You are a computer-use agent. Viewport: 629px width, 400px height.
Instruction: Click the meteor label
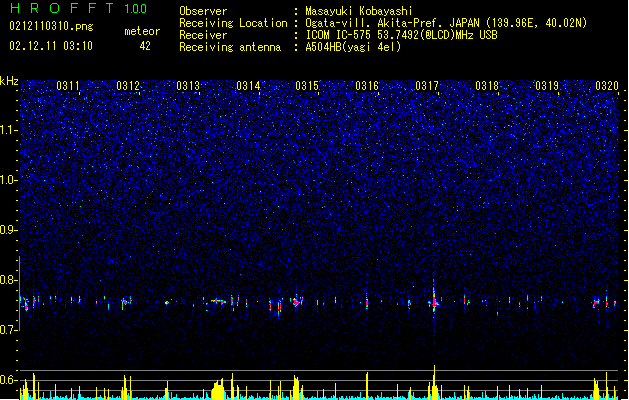coord(142,31)
